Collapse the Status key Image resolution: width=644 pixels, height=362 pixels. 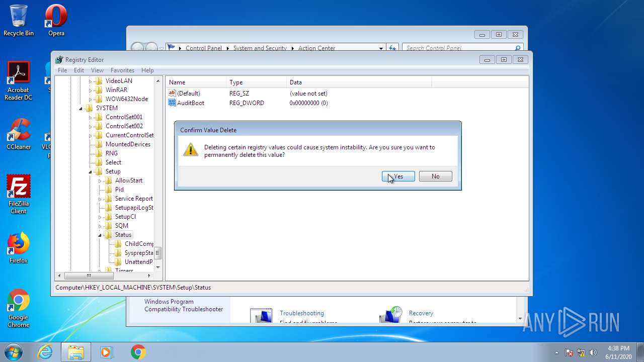click(x=100, y=235)
